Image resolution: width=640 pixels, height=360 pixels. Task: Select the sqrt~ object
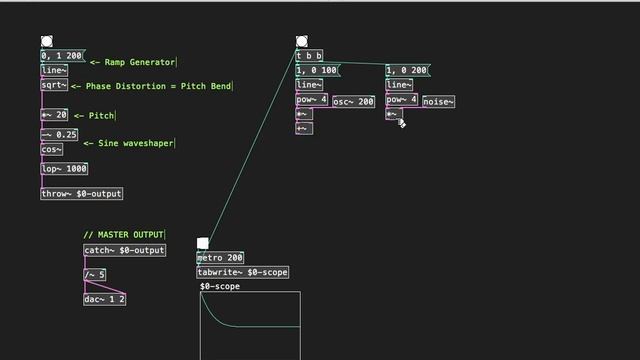point(54,85)
